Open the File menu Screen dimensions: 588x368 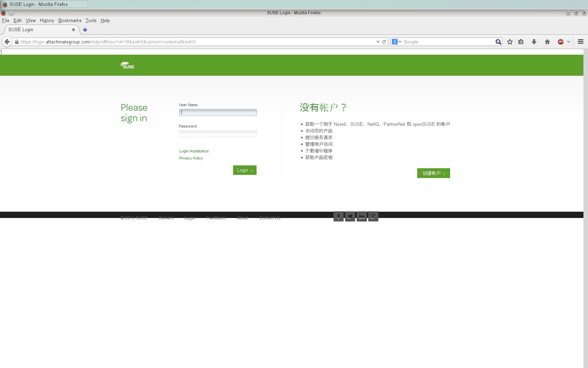point(6,21)
